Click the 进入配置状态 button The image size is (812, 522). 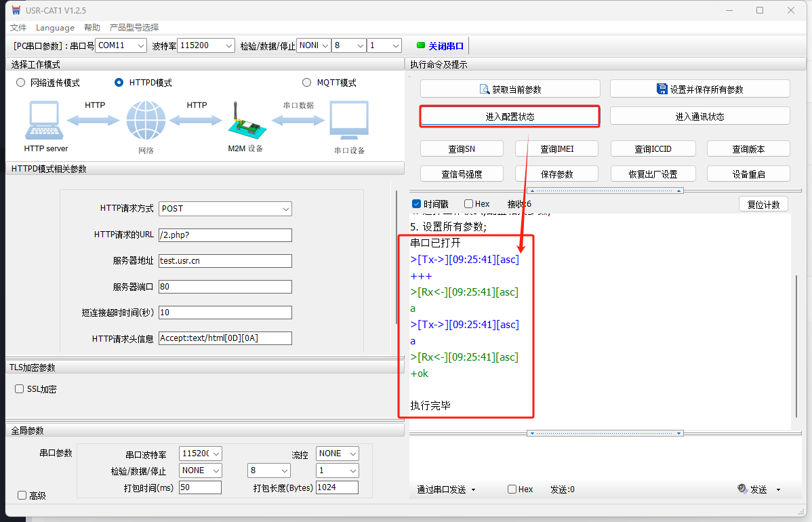click(x=510, y=117)
